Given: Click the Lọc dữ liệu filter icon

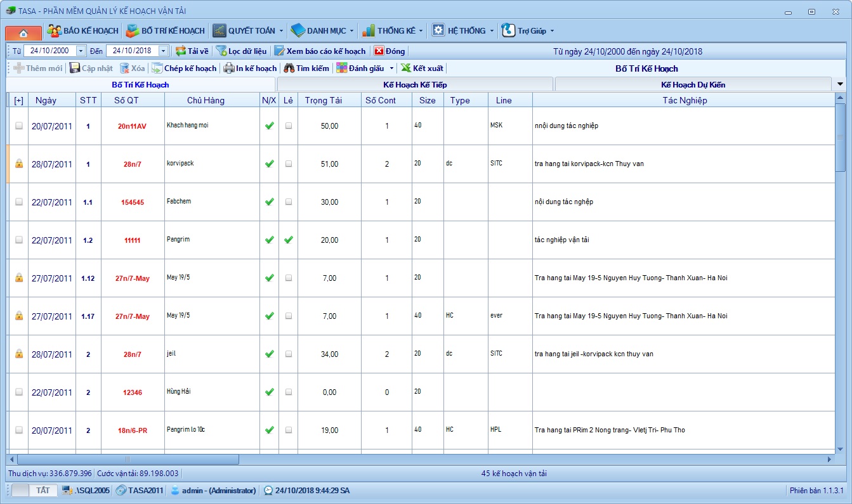Looking at the screenshot, I should pos(221,51).
